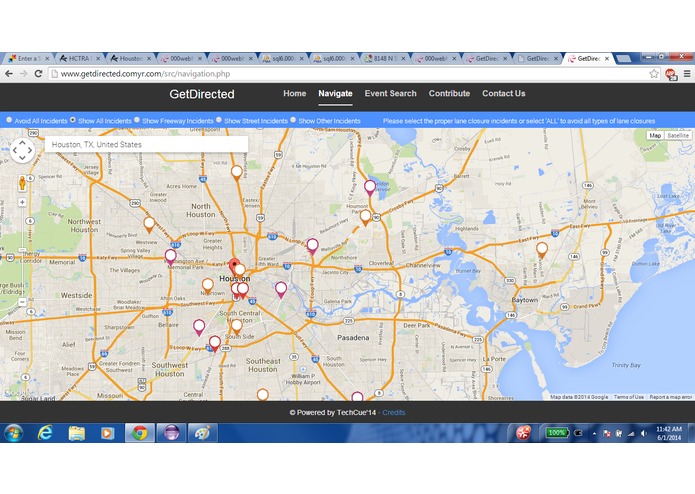Open the magenta pin near Memorial Park

click(x=171, y=257)
